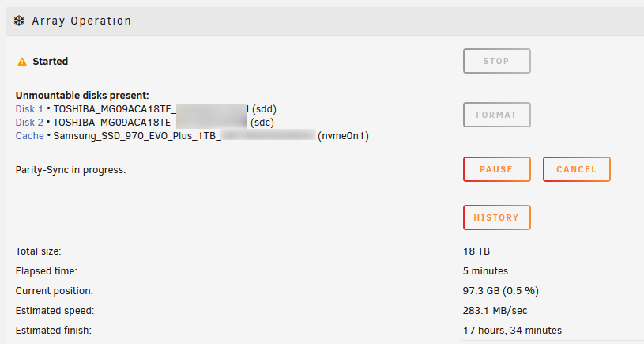
Task: Click the 283.1 MB/sec estimated speed
Action: coord(495,311)
